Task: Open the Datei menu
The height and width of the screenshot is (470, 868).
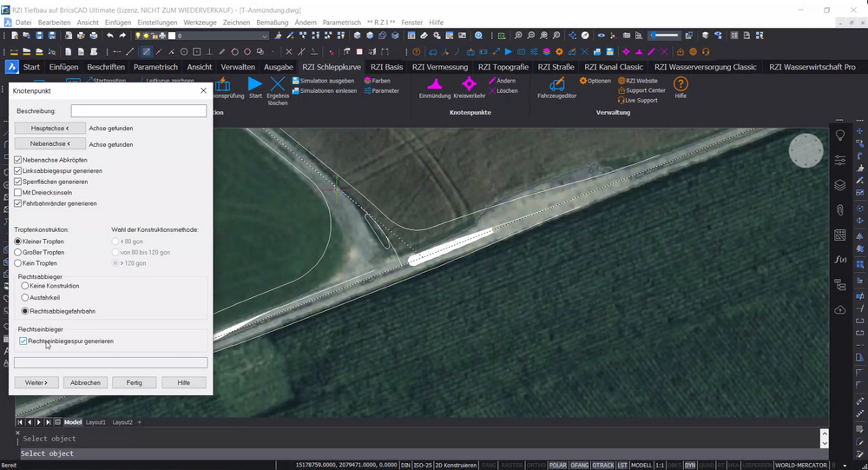Action: (23, 23)
